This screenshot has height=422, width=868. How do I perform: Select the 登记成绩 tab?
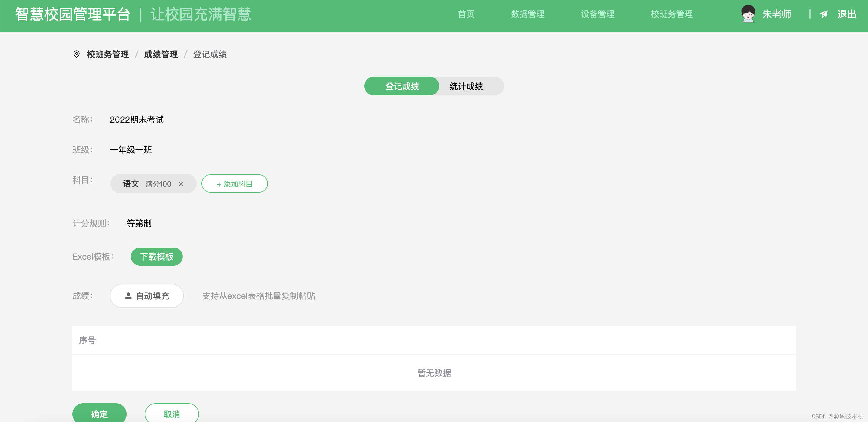pos(402,86)
